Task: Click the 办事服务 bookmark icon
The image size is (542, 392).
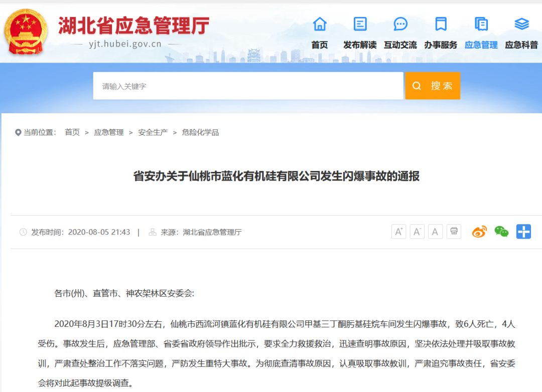Action: [x=441, y=24]
